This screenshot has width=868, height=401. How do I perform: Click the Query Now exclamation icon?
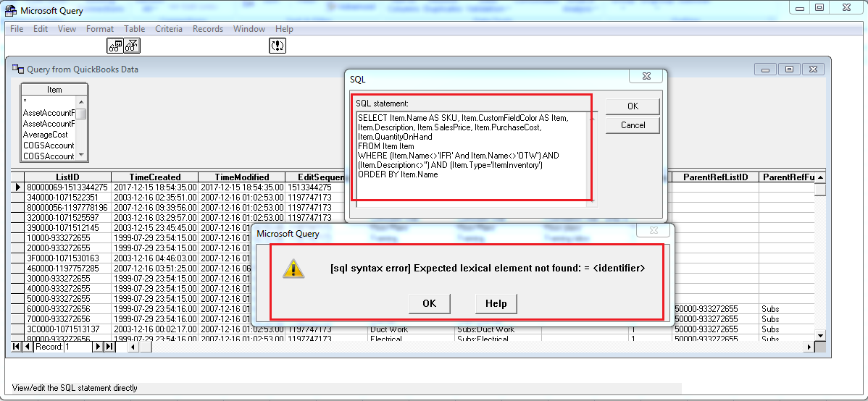[x=277, y=46]
